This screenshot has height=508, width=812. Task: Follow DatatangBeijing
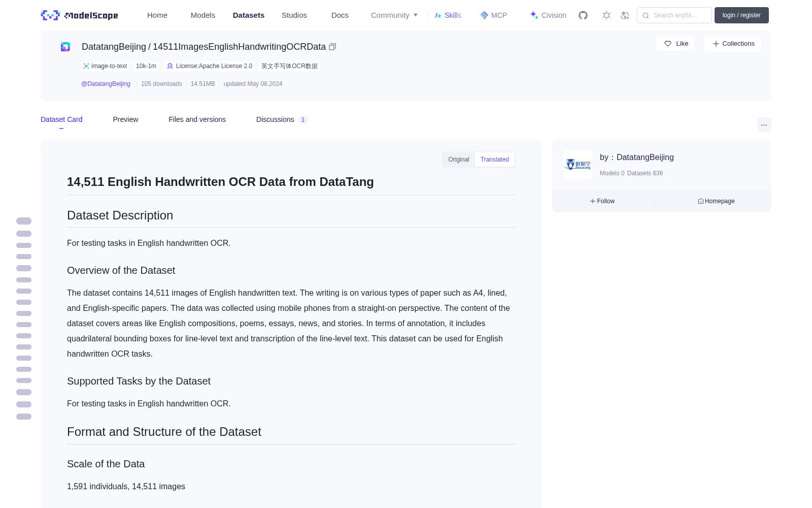tap(602, 201)
